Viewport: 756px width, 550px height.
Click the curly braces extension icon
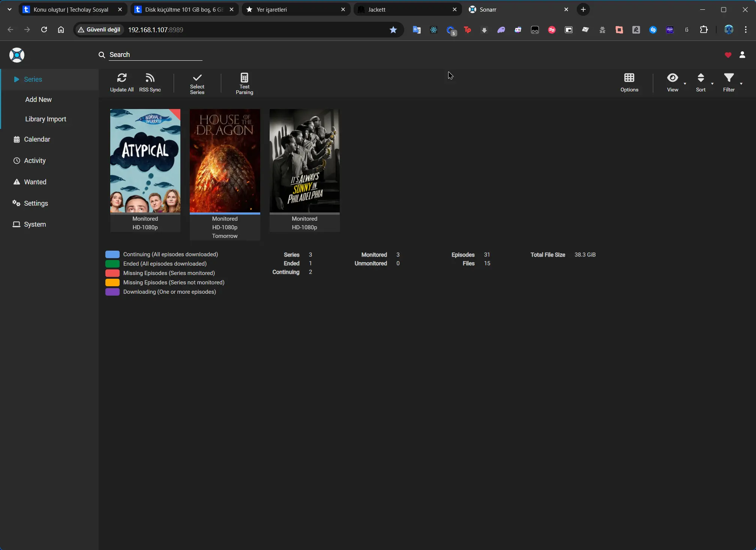[x=687, y=30]
